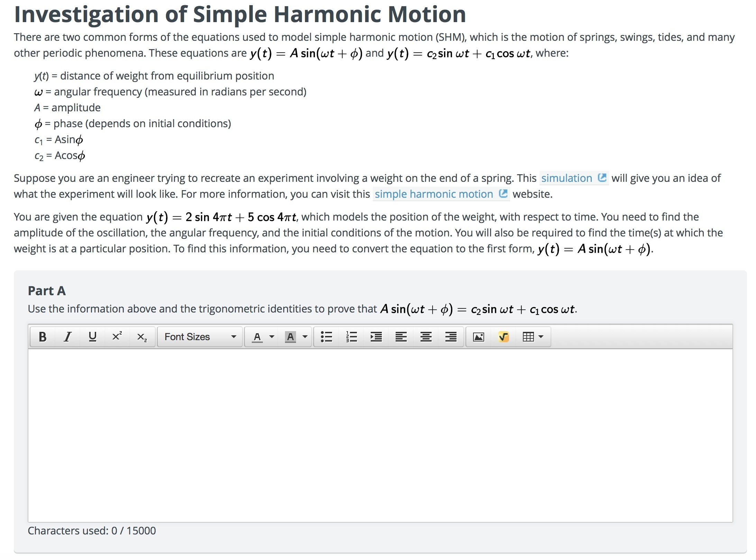Apply superscript formatting
756x560 pixels.
tap(117, 337)
